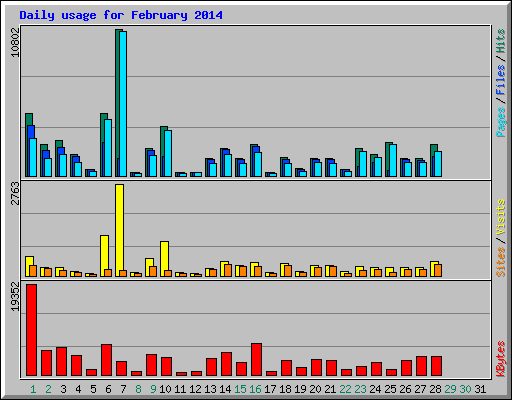Click the cyan hits bar for day 25

(393, 160)
